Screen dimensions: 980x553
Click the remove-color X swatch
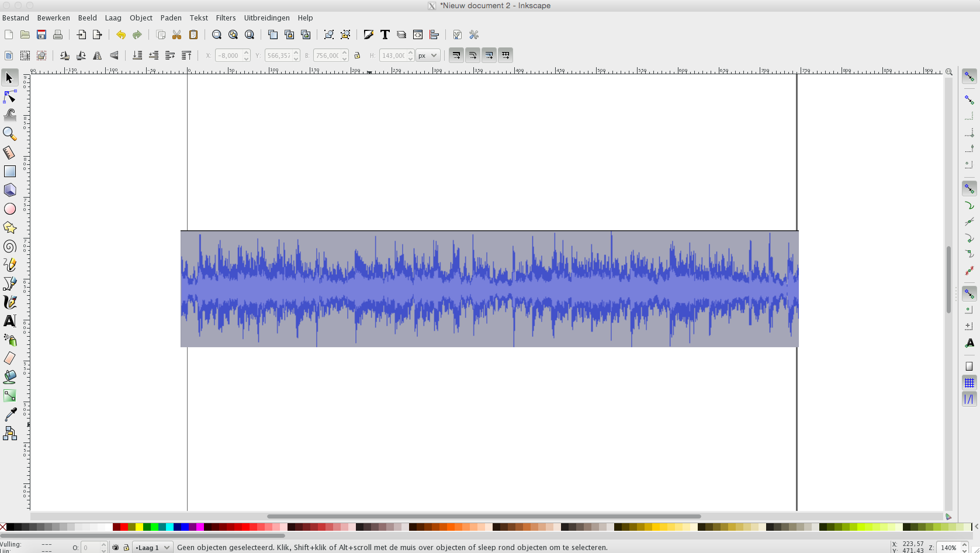point(3,527)
